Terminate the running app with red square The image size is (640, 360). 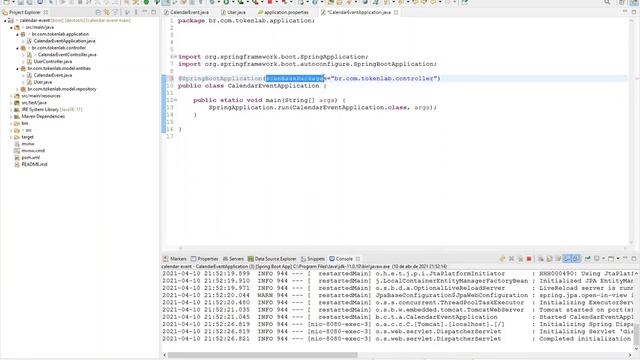point(529,259)
